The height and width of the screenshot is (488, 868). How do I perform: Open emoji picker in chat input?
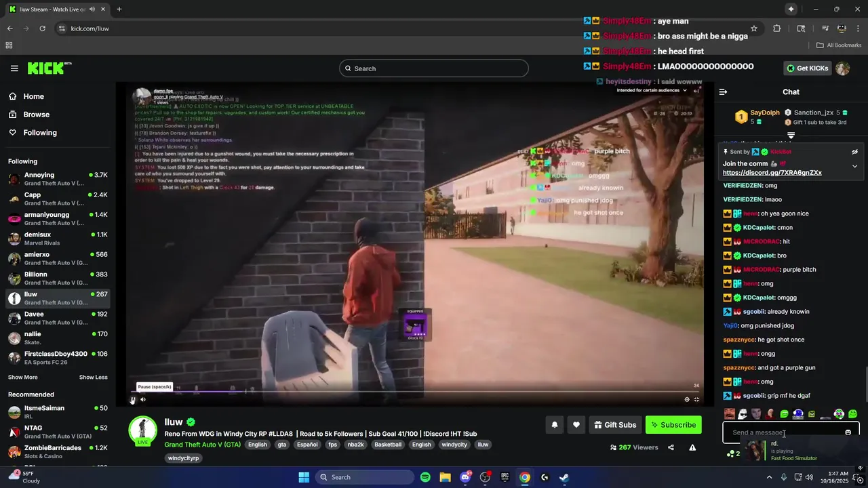point(848,432)
